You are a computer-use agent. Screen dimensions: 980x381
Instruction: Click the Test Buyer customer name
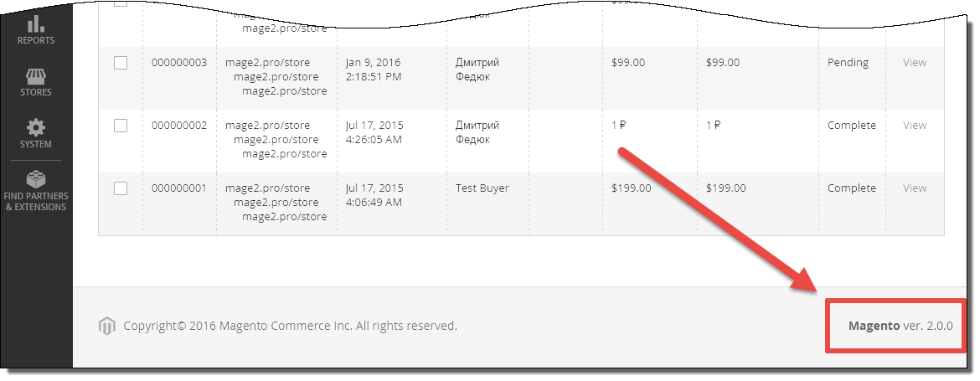tap(482, 188)
